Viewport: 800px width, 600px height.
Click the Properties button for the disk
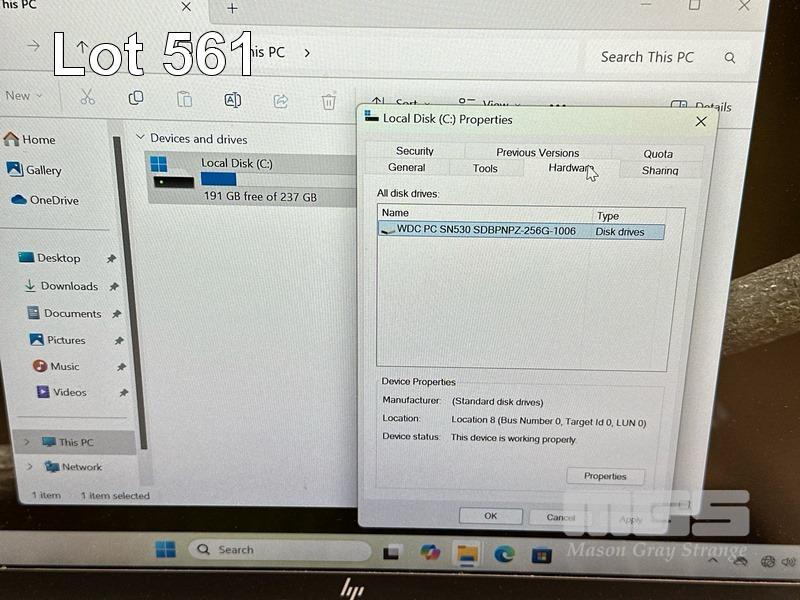coord(605,476)
